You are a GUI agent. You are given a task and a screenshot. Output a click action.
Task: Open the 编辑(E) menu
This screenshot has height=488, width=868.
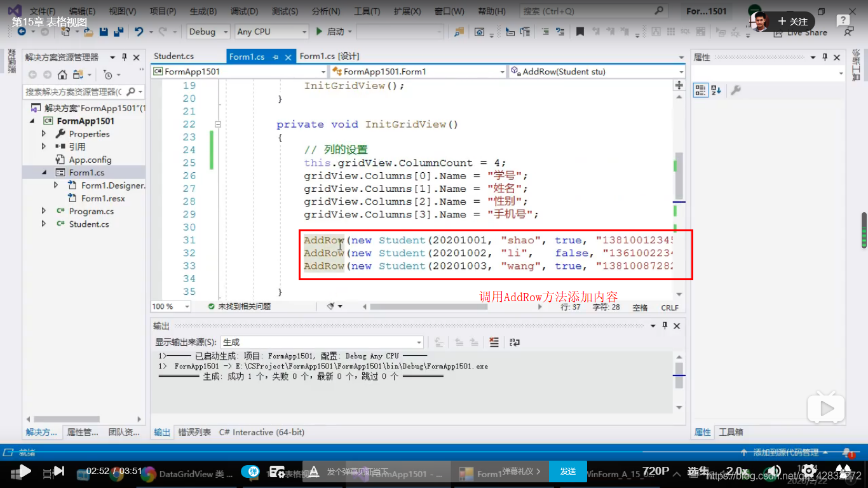83,11
